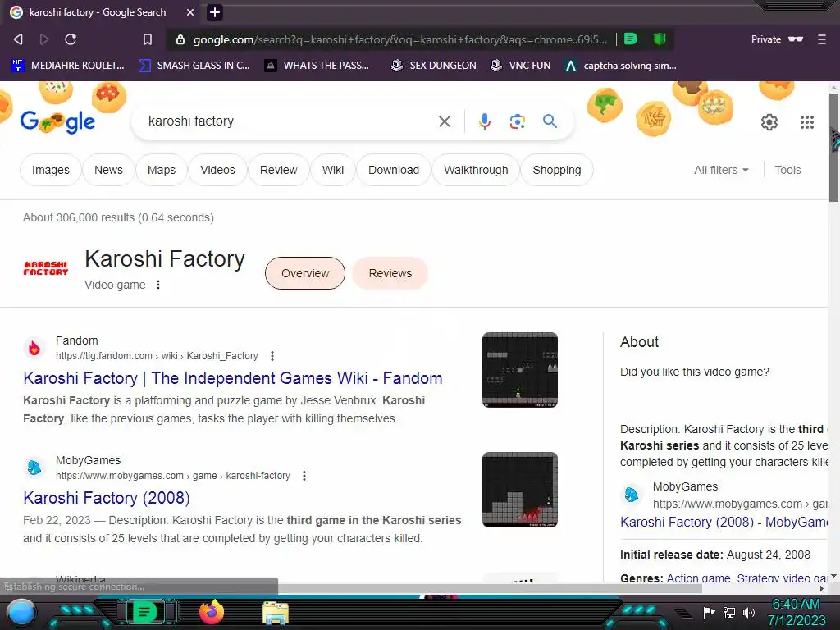Open the network tray icon
Screen dimensions: 840x630
click(729, 612)
